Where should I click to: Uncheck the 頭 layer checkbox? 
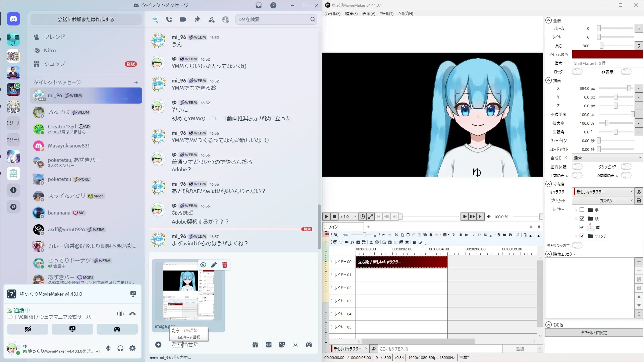[x=582, y=219]
